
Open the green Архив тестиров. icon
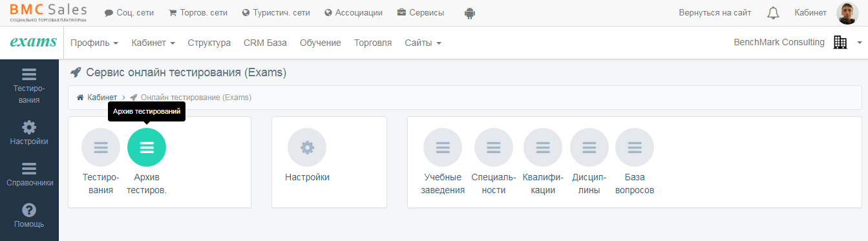click(147, 148)
